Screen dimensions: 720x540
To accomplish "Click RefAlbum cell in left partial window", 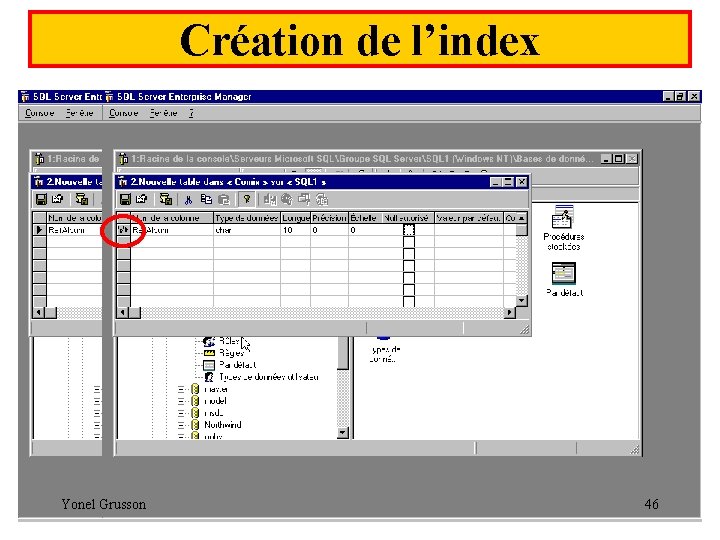I will click(x=73, y=230).
